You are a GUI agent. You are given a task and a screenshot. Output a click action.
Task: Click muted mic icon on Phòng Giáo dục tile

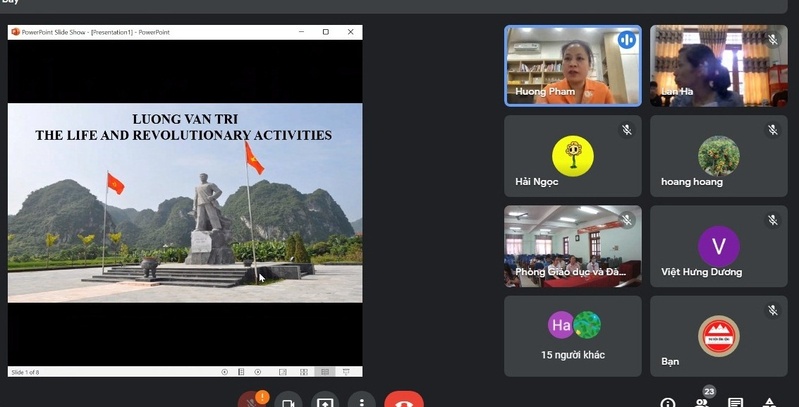point(627,220)
